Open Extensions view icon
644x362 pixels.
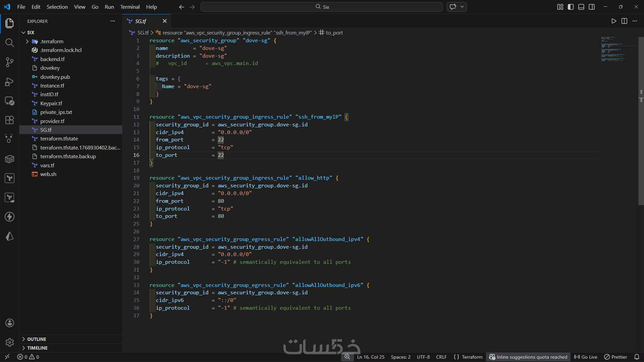(x=9, y=120)
